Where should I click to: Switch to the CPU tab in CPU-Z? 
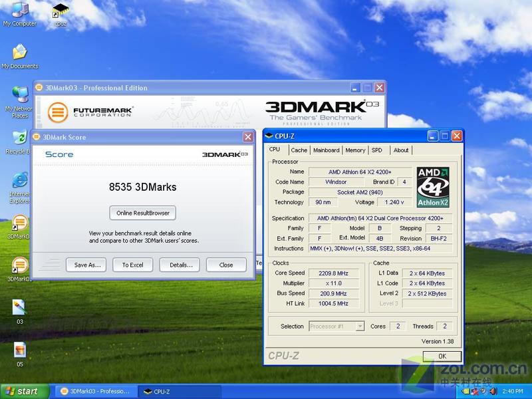[275, 149]
